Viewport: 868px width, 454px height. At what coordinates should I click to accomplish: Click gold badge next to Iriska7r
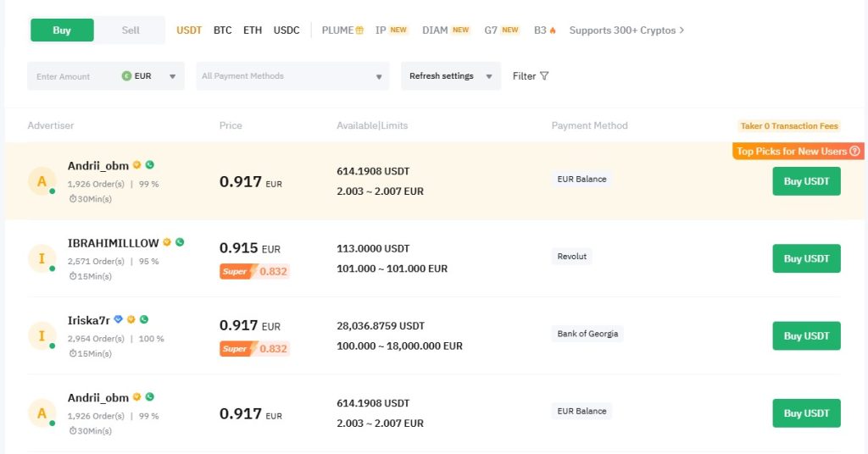click(131, 319)
